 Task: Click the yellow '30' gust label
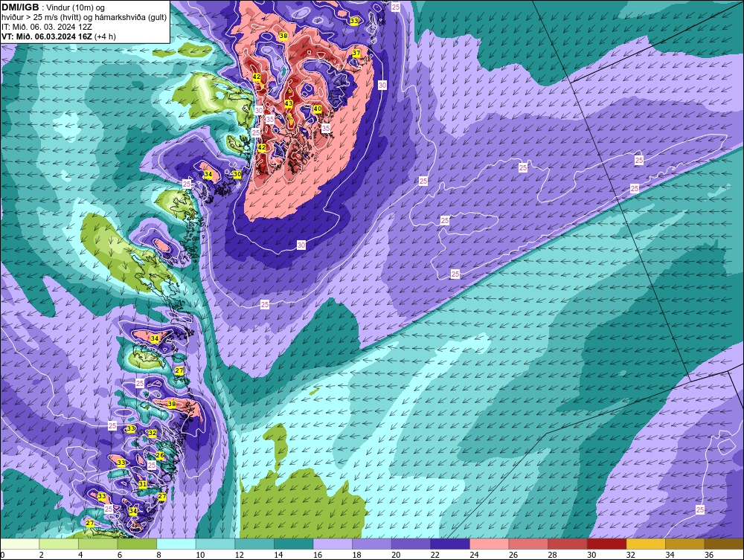point(237,175)
